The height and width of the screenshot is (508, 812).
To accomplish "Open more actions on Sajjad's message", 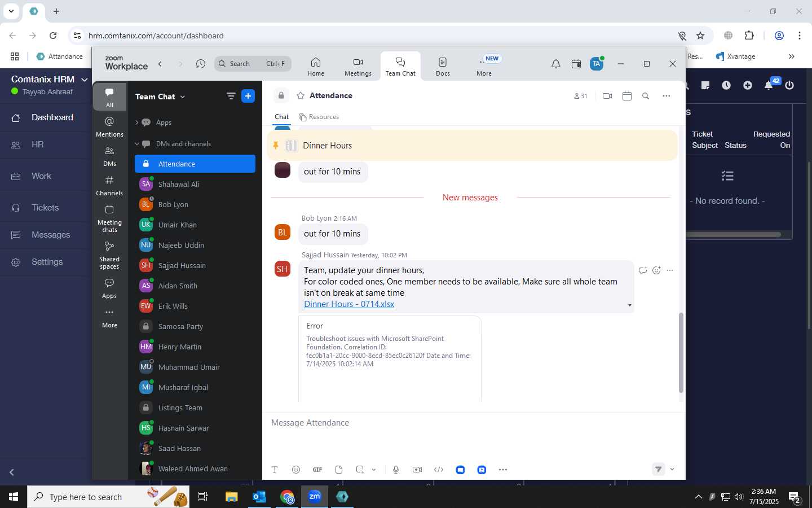I will pos(670,270).
